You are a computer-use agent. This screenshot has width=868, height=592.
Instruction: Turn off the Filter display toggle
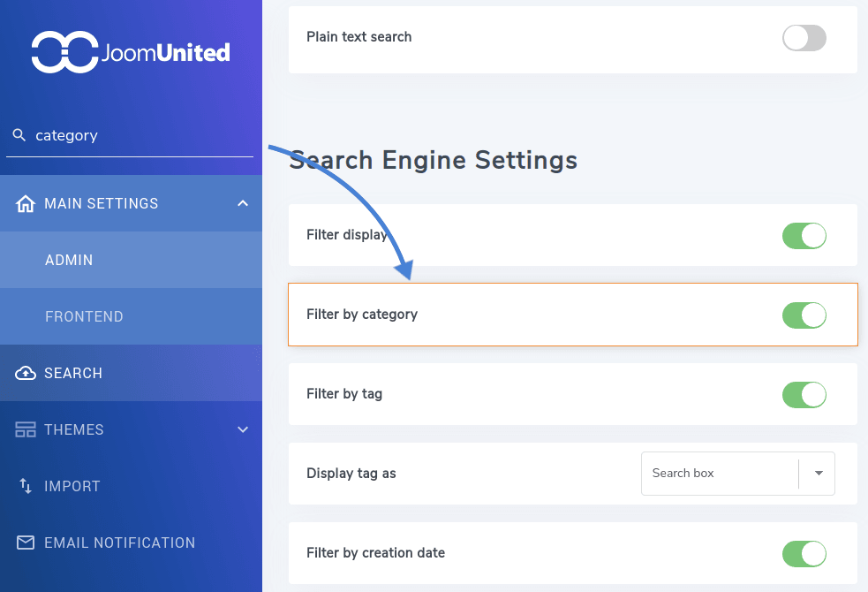(x=804, y=235)
